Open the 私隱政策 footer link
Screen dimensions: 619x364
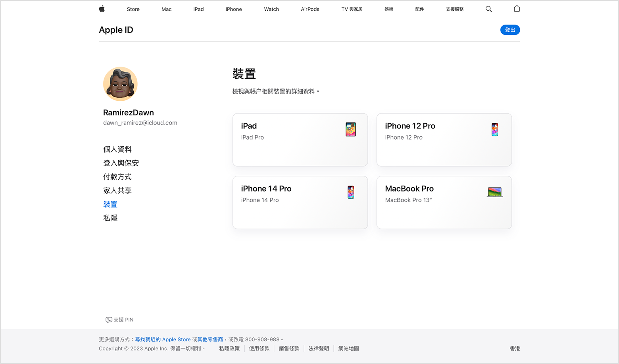point(229,349)
